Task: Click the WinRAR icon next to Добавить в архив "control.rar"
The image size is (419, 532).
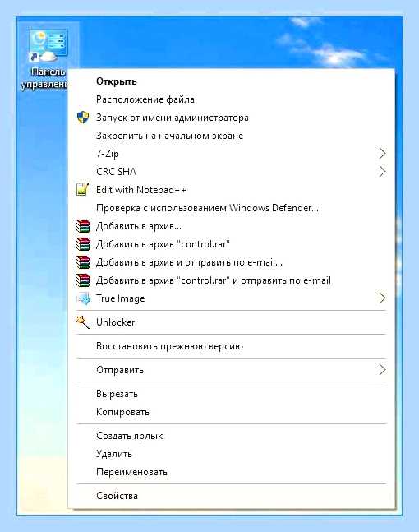Action: click(x=83, y=244)
